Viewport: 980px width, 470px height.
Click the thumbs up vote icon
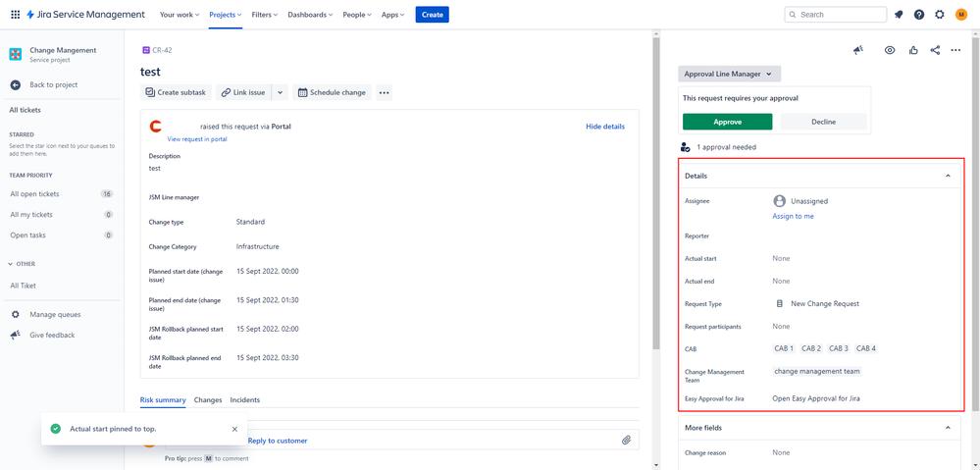tap(913, 51)
